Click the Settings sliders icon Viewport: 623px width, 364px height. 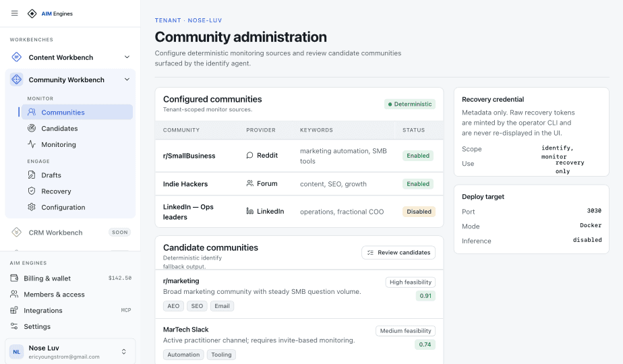point(14,326)
